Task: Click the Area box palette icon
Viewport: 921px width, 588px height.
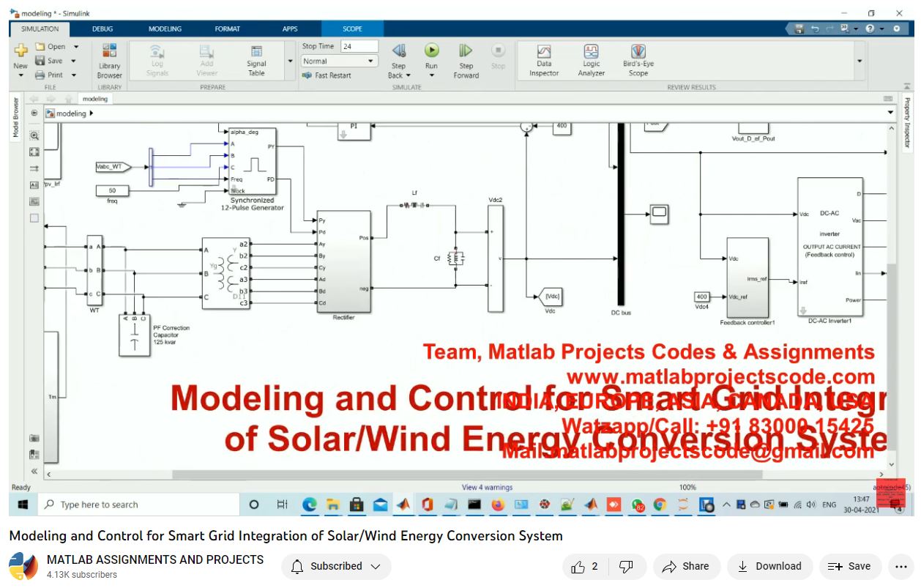Action: tap(34, 218)
